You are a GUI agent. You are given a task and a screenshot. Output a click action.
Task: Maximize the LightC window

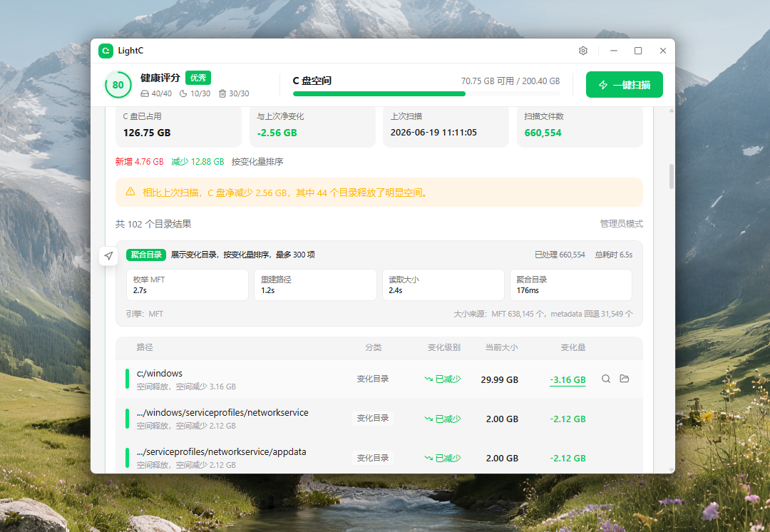[x=638, y=51]
